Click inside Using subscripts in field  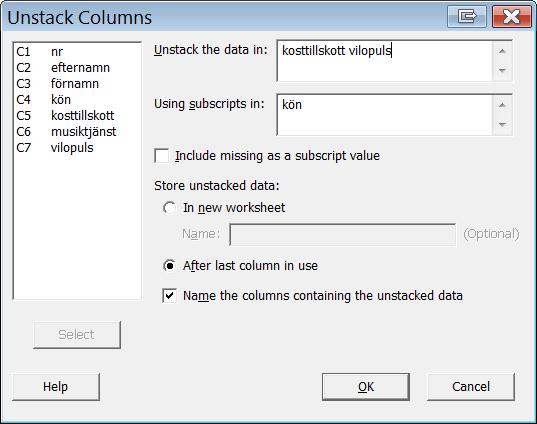pos(385,115)
